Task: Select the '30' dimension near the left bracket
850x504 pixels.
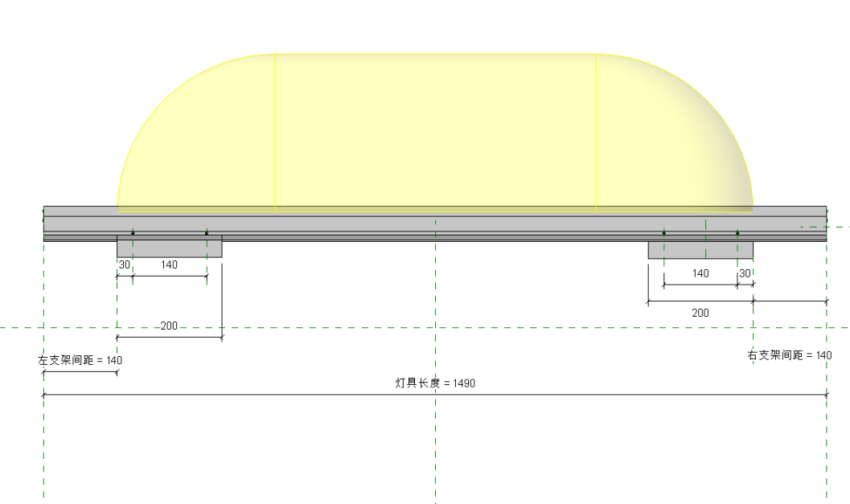Action: [125, 264]
